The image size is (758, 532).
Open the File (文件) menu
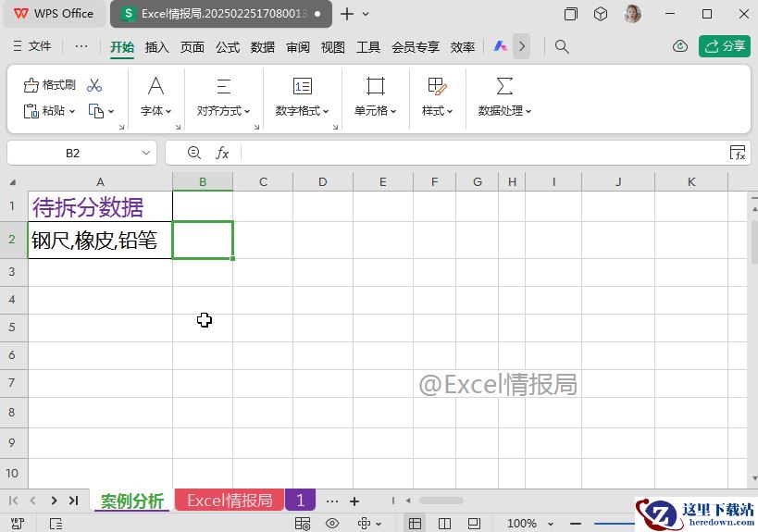(x=31, y=46)
